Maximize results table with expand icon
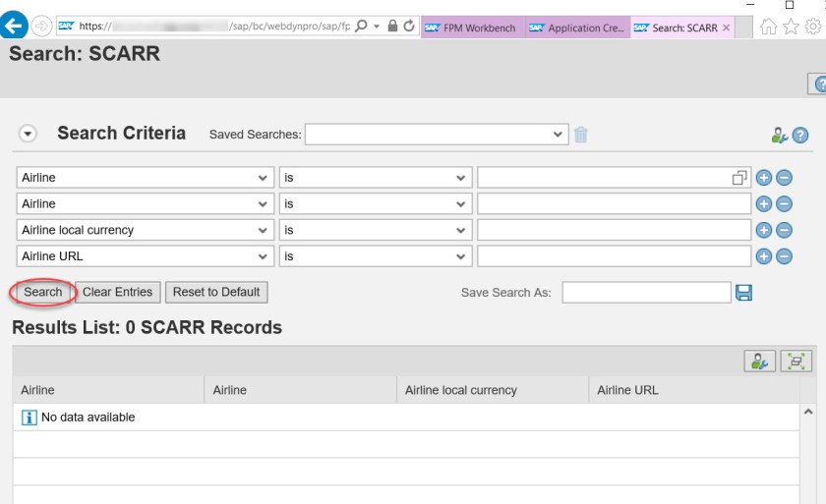Viewport: 826px width, 504px height. 796,362
